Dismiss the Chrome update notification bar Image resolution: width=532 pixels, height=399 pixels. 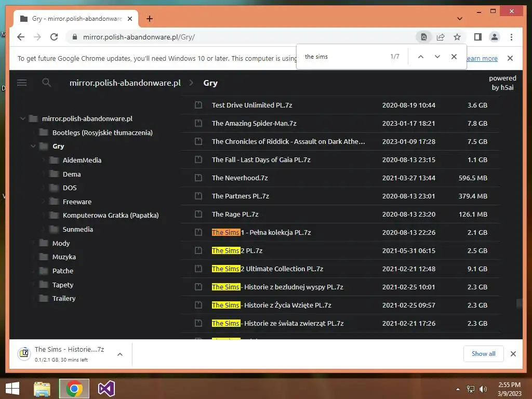(510, 58)
